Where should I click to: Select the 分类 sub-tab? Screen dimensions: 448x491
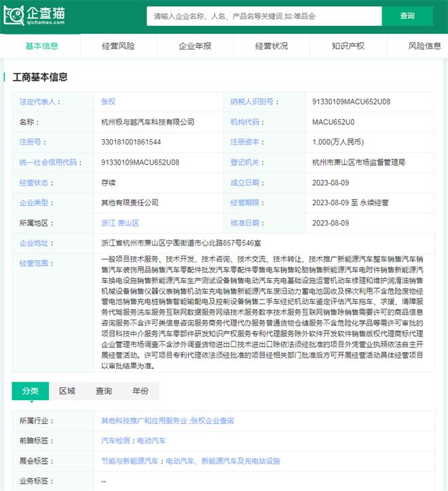click(31, 391)
